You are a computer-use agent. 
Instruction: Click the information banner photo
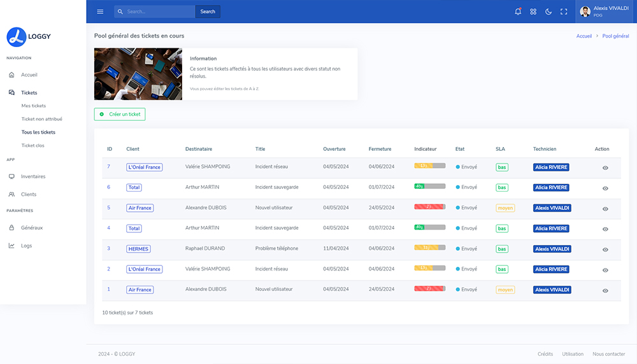pyautogui.click(x=138, y=74)
